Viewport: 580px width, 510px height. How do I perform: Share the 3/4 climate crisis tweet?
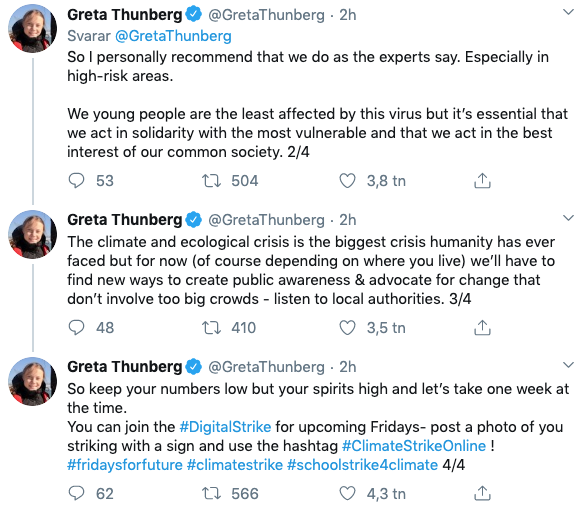point(482,328)
